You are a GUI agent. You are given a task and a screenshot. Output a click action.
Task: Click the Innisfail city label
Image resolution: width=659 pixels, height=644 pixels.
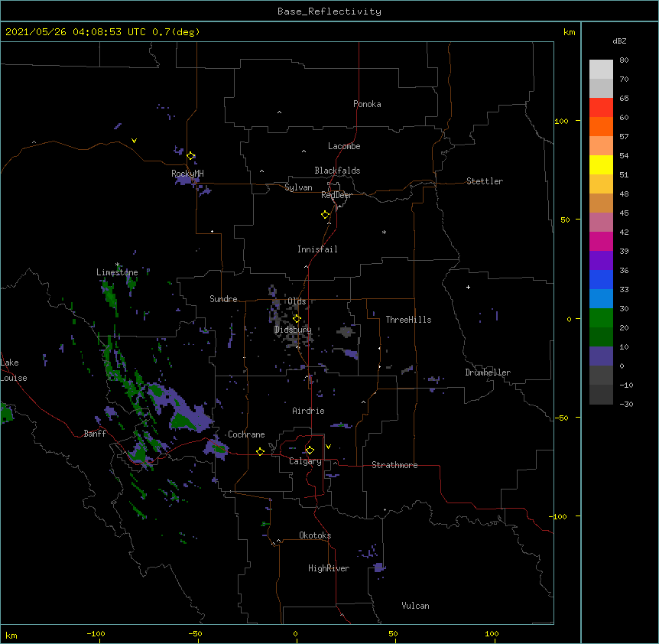click(x=317, y=249)
